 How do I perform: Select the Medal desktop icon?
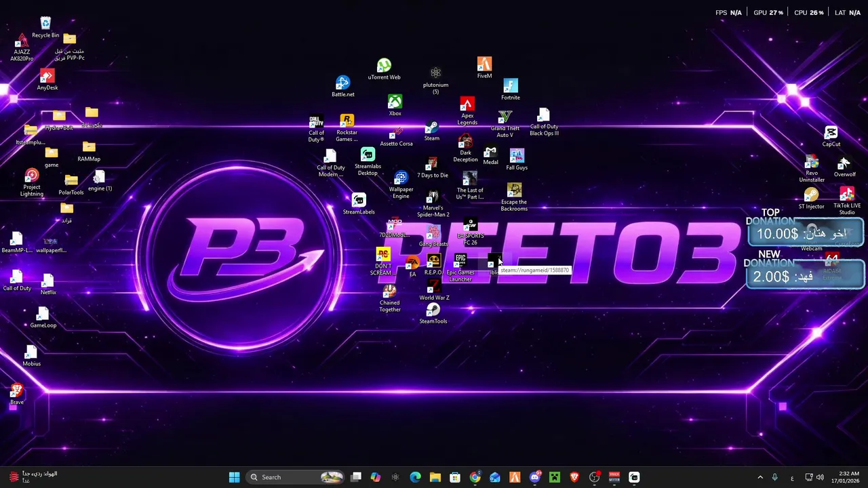(490, 155)
